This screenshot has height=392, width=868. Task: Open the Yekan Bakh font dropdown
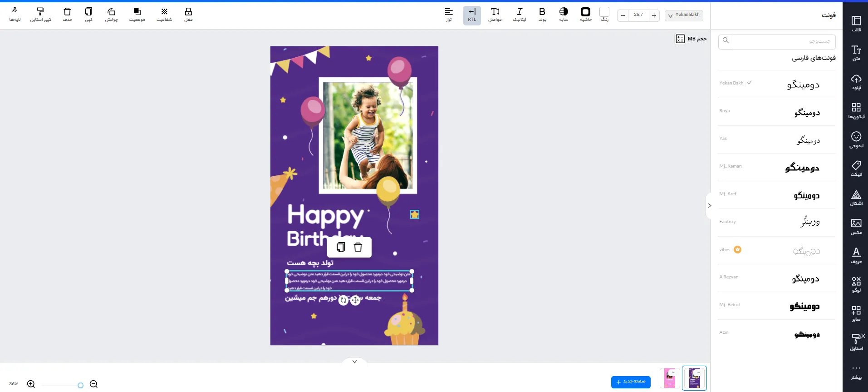click(x=684, y=15)
